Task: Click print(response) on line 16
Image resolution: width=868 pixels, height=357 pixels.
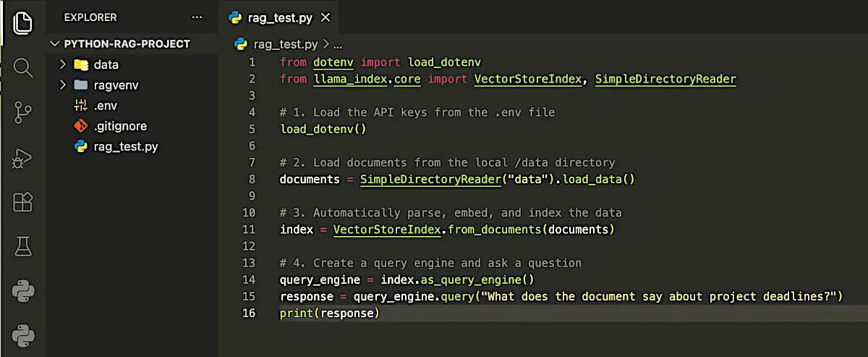Action: (x=329, y=314)
